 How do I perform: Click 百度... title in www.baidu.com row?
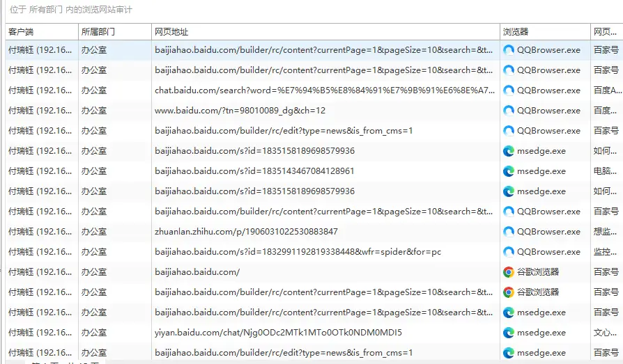tap(605, 111)
